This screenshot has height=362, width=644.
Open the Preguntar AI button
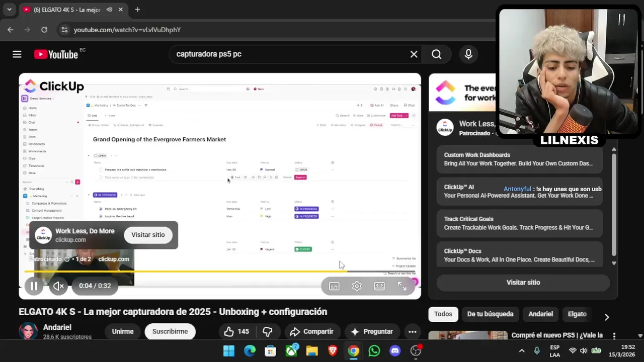tap(372, 332)
